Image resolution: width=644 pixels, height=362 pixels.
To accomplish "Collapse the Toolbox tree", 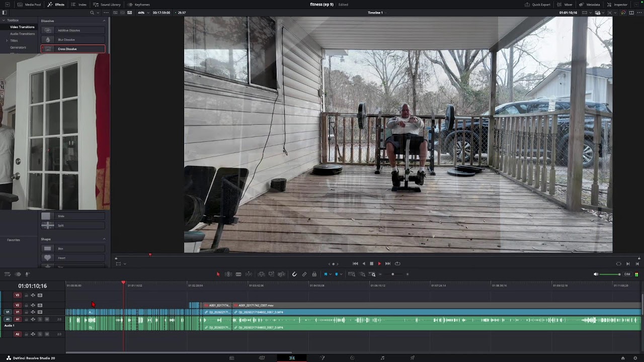I will pyautogui.click(x=4, y=20).
